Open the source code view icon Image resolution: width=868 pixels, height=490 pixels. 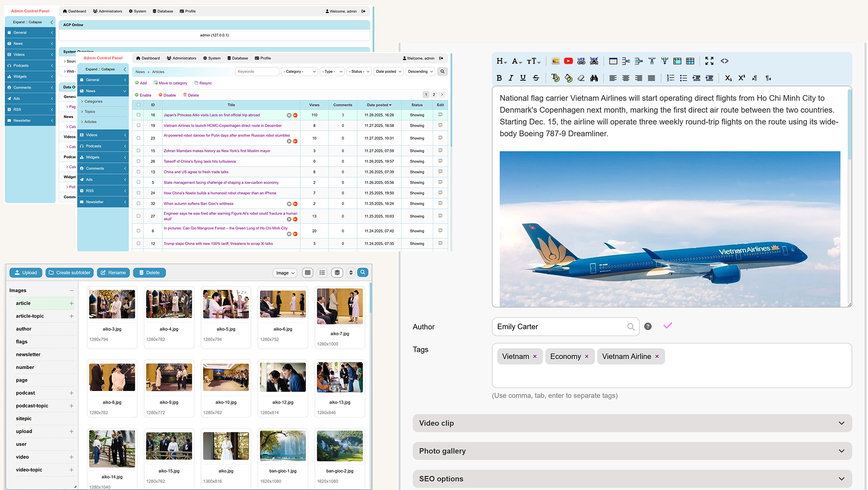724,61
